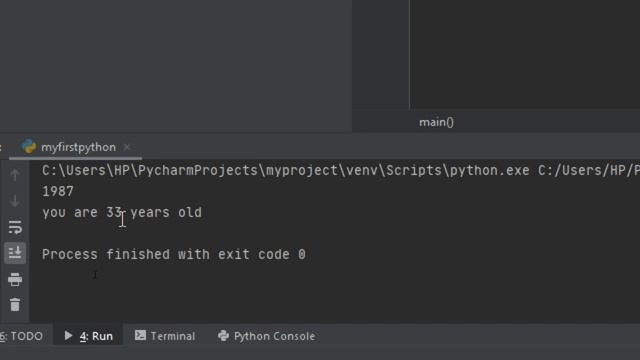Click the Down the Stack Trace arrow
The height and width of the screenshot is (360, 640).
coord(15,201)
